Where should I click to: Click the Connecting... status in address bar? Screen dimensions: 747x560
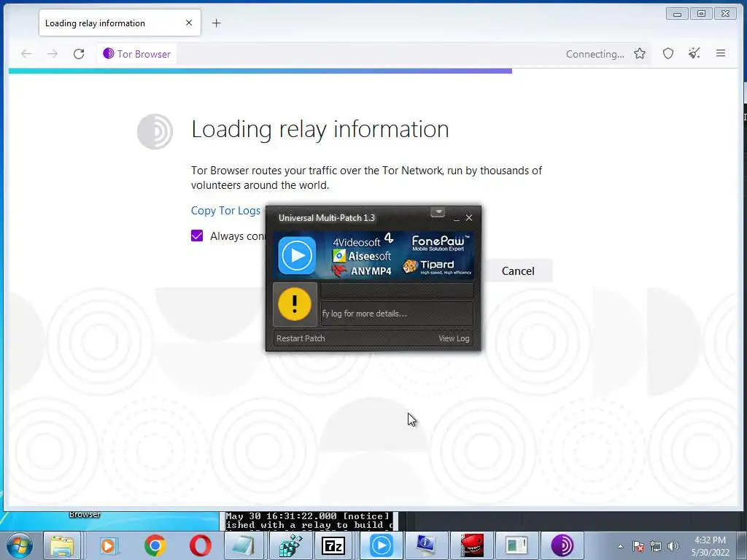pyautogui.click(x=595, y=54)
